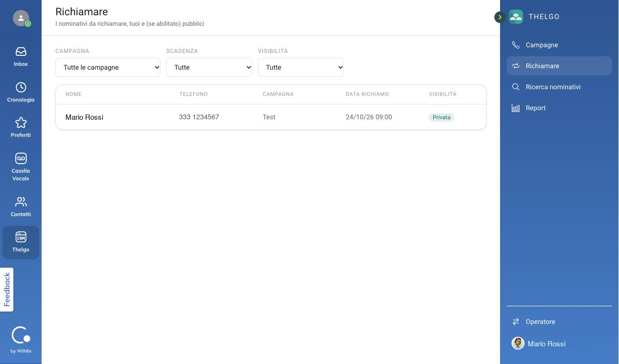Open the vertical Feedback tab
619x364 pixels.
click(7, 290)
